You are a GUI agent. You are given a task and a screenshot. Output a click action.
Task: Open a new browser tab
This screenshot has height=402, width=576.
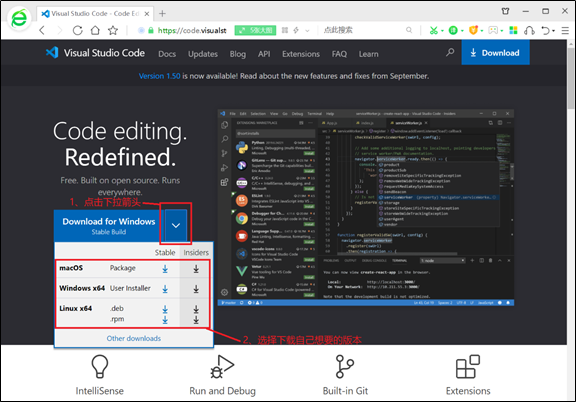click(162, 14)
